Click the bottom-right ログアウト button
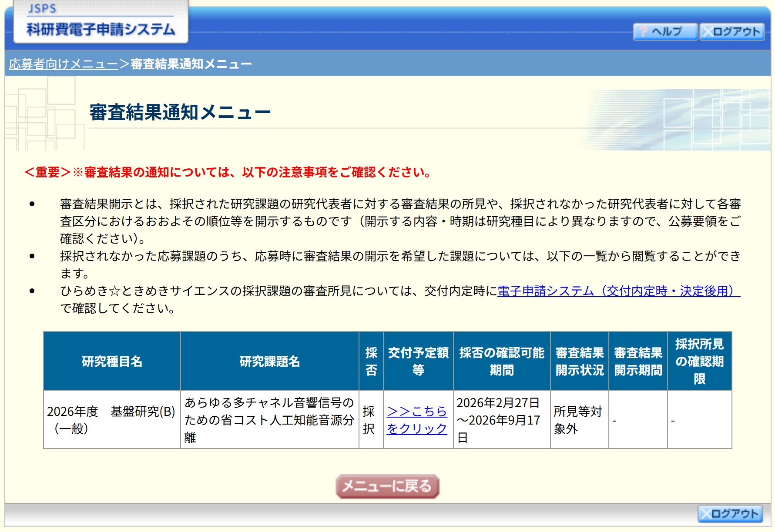This screenshot has height=532, width=775. 730,514
